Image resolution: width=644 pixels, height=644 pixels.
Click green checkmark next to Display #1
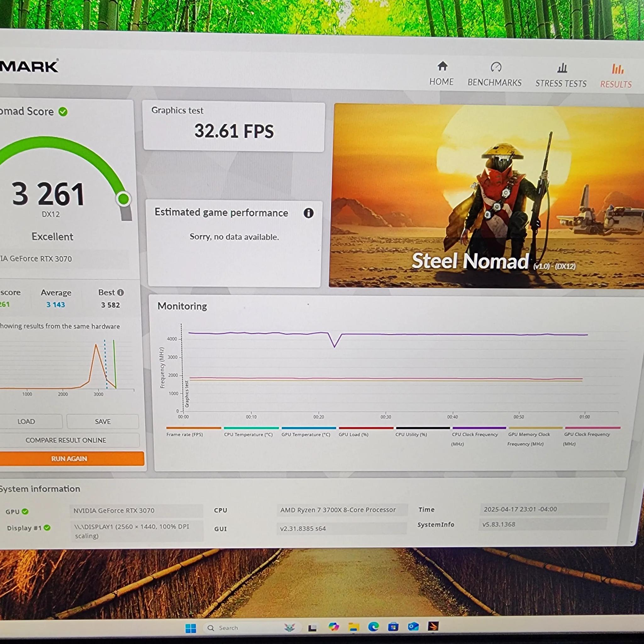tap(47, 528)
